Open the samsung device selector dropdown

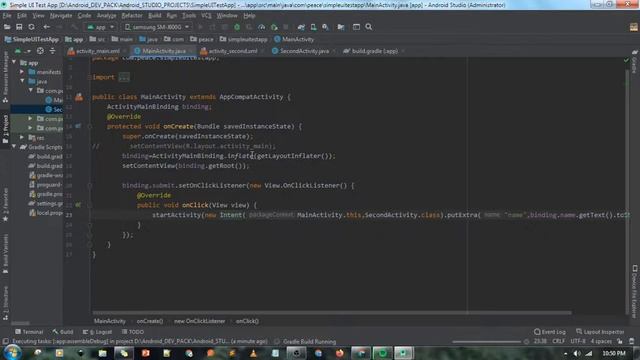[157, 27]
